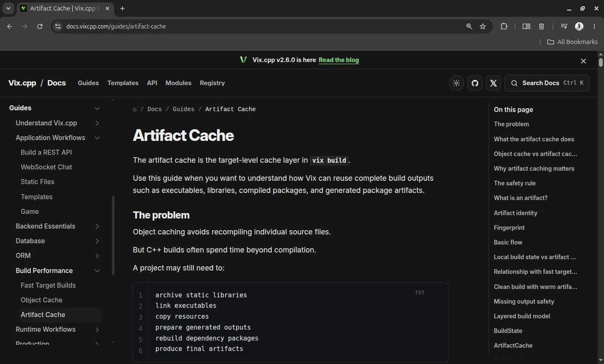Screen dimensions: 604x364
Task: Jump to Why artifact caching matters
Action: click(x=534, y=168)
